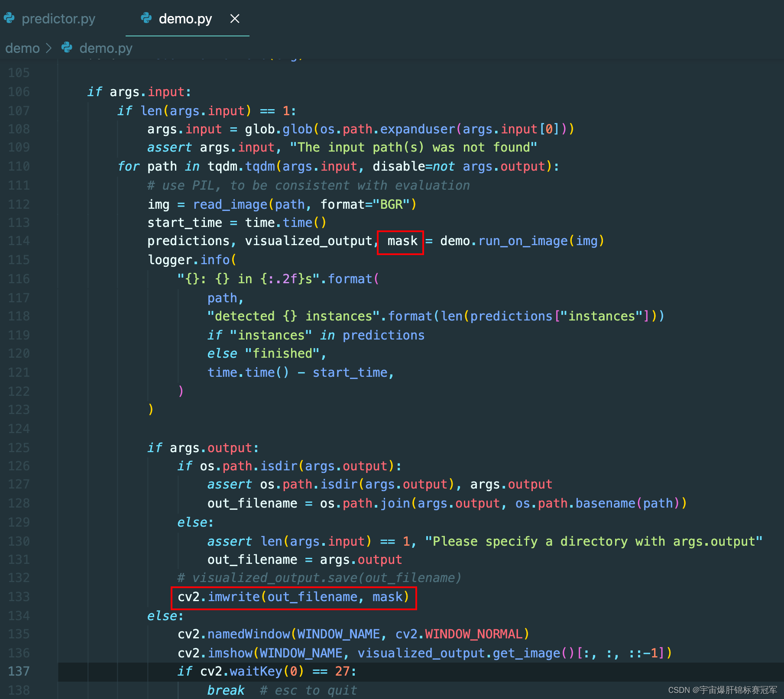The image size is (784, 699).
Task: Click 'expanduser' on line 108
Action: (x=418, y=129)
